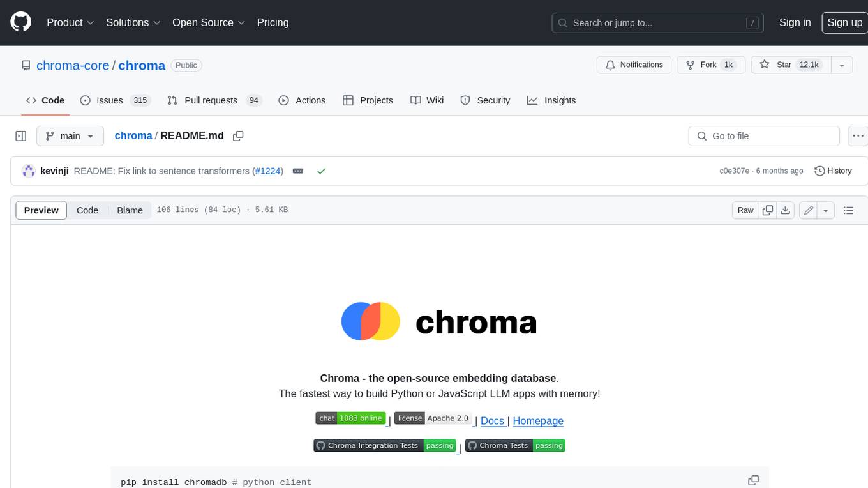This screenshot has width=868, height=488.
Task: Click the Sign up button
Action: click(x=844, y=22)
